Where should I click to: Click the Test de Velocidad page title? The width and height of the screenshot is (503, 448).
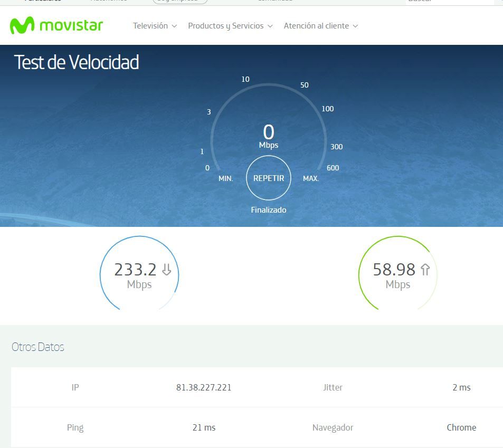77,62
